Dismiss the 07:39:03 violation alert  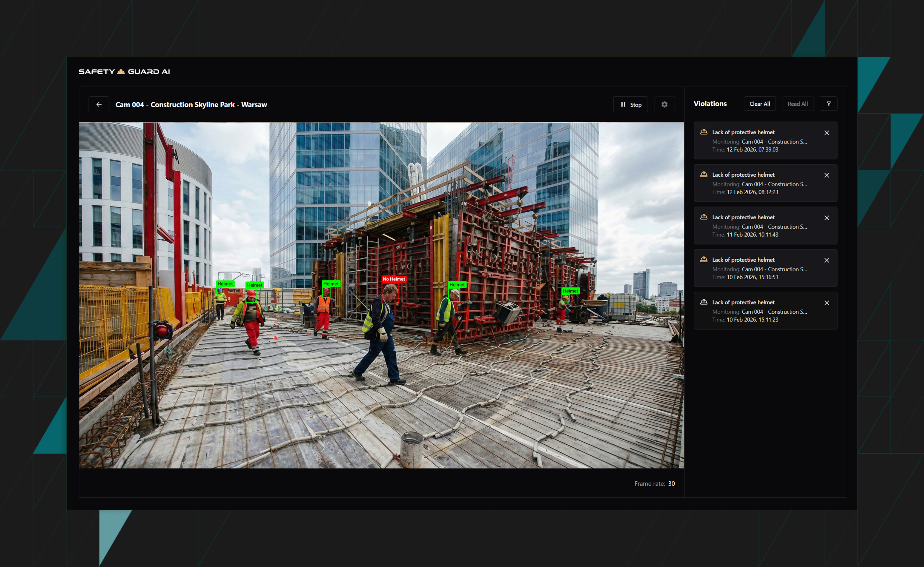tap(826, 133)
